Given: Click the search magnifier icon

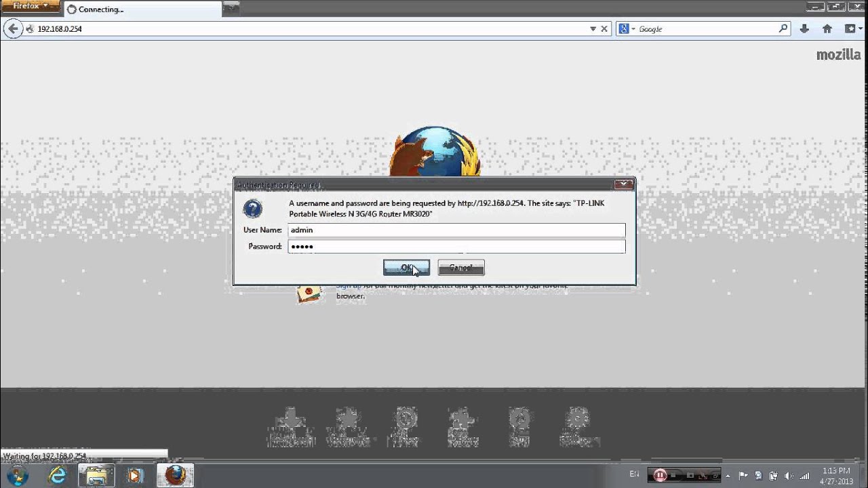Looking at the screenshot, I should click(x=783, y=28).
